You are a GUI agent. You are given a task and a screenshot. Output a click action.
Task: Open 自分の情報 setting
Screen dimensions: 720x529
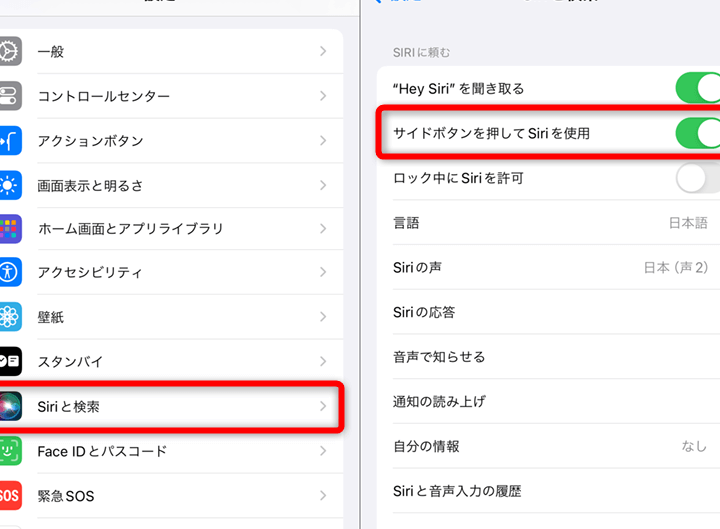click(548, 446)
